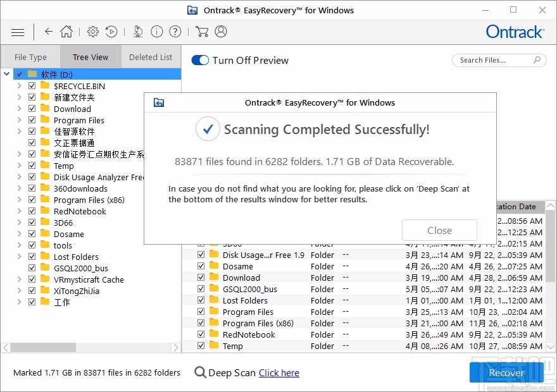Screen dimensions: 557x392
Task: Expand the XiTongZhiJia tree node
Action: click(x=19, y=291)
